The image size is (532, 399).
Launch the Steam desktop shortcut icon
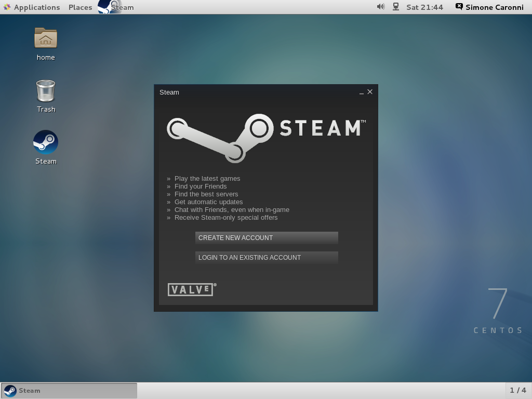pyautogui.click(x=46, y=142)
